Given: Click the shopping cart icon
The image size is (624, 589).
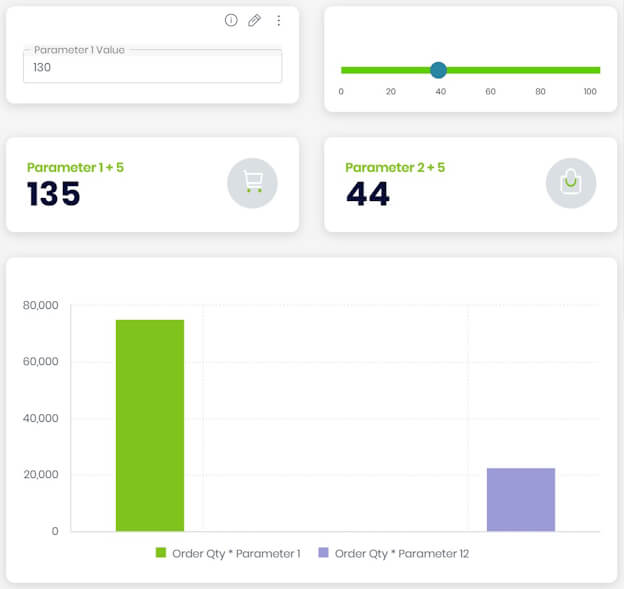Looking at the screenshot, I should click(252, 184).
